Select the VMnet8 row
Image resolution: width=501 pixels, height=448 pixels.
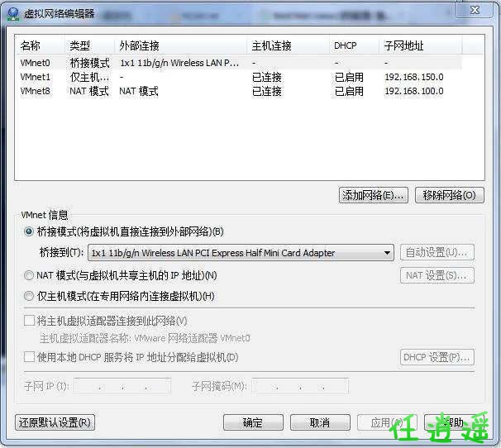(238, 91)
